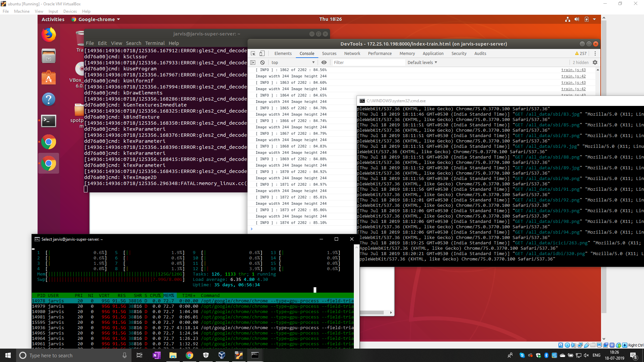Show console sidebar panel icon

click(253, 63)
